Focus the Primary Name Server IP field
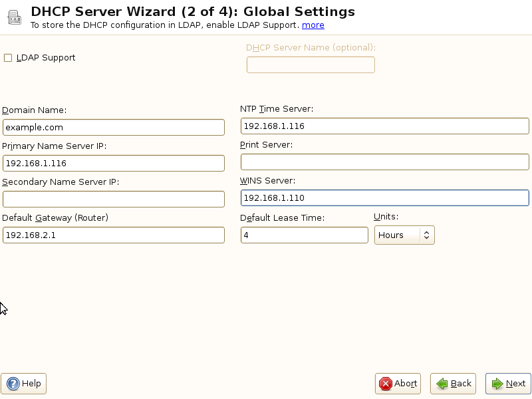532x399 pixels. click(x=114, y=163)
